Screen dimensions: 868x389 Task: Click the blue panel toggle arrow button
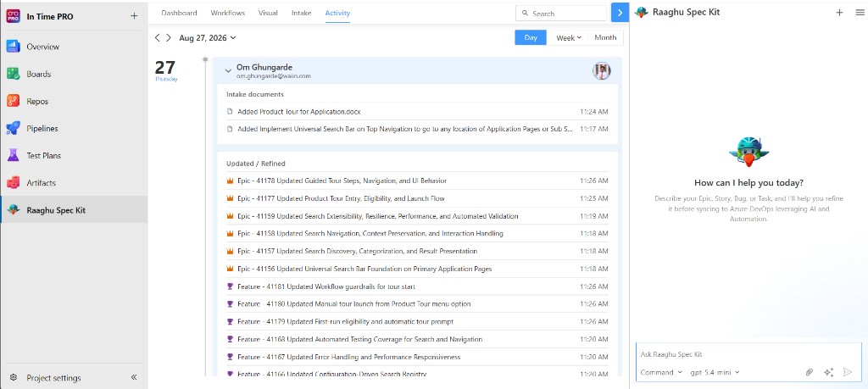pos(620,13)
